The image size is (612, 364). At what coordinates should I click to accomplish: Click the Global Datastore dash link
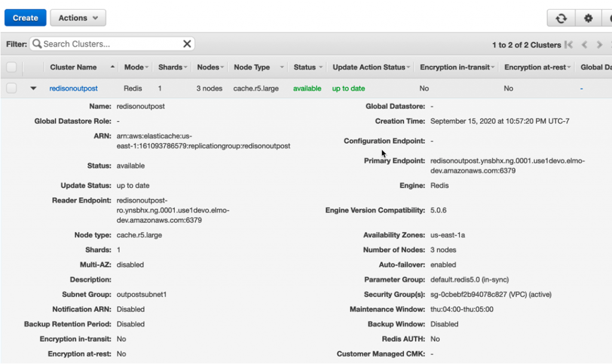point(581,88)
